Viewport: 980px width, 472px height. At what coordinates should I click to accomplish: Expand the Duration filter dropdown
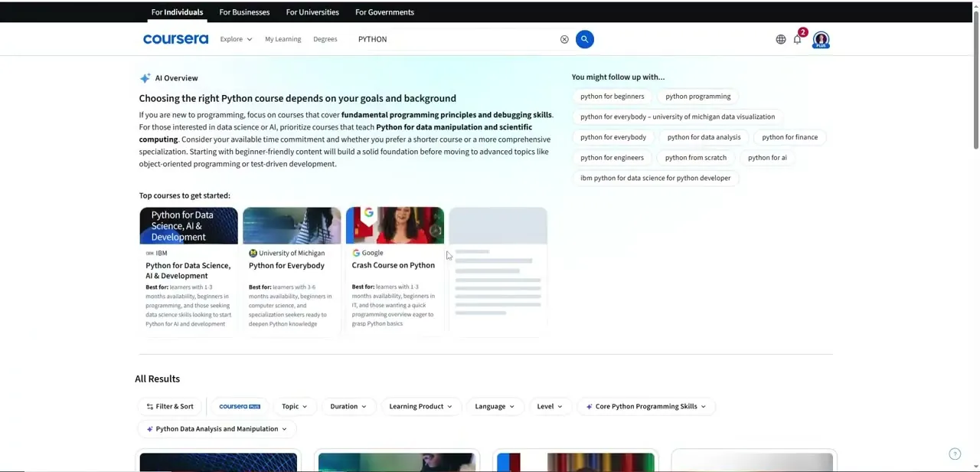click(348, 406)
